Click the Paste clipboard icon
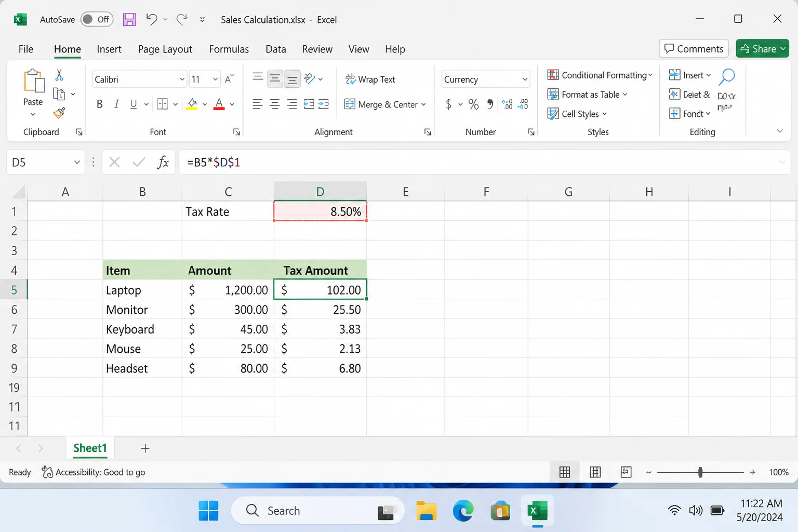 tap(33, 81)
